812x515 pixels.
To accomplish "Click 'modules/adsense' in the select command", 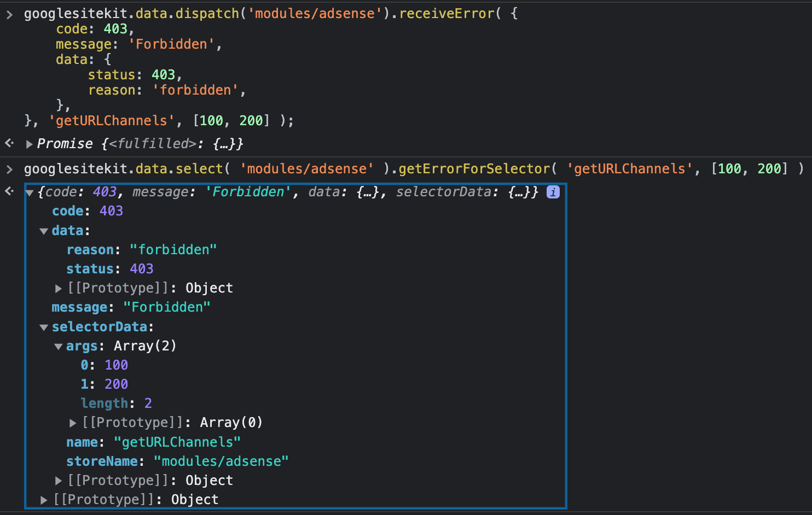I will 307,169.
